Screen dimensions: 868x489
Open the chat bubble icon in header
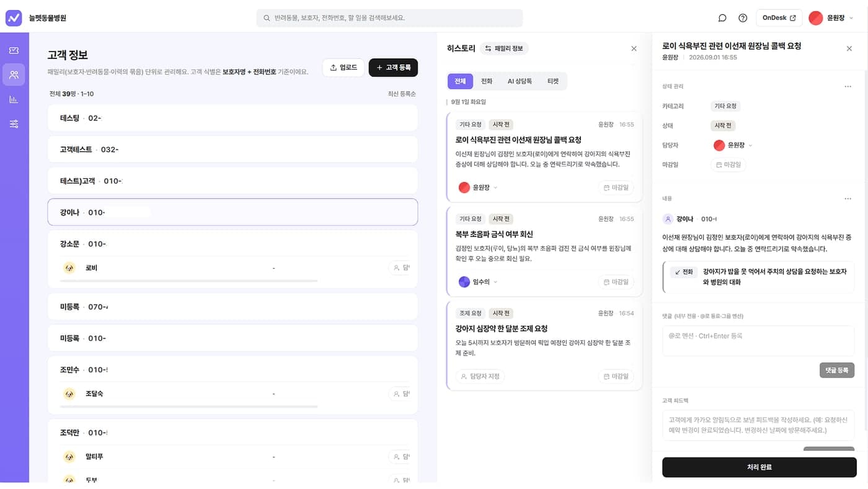(722, 18)
